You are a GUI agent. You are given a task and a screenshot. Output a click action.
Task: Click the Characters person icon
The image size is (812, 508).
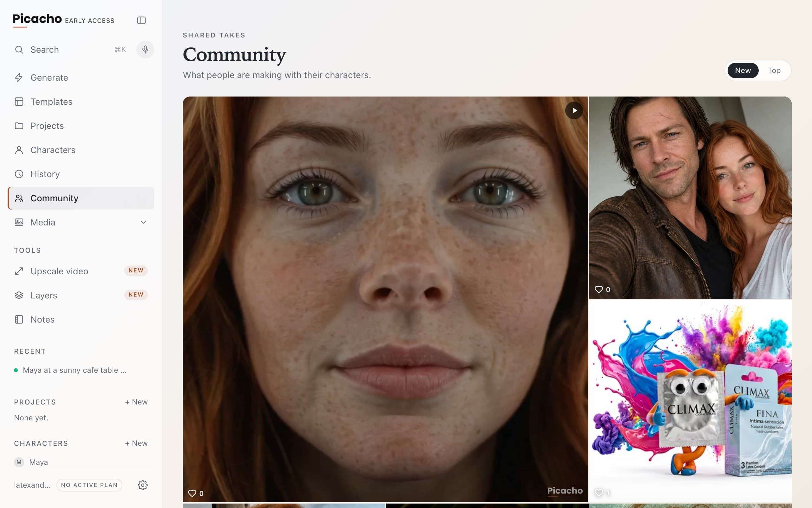click(x=19, y=150)
